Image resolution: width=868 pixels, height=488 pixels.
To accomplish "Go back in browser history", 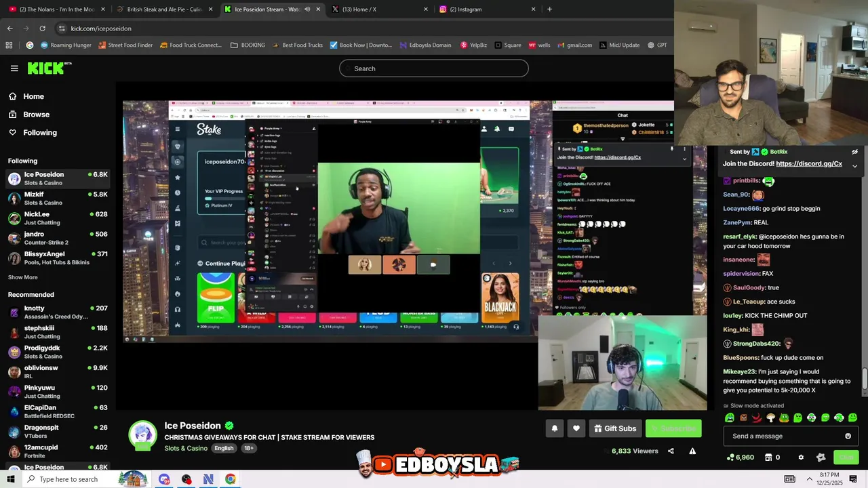I will (9, 28).
